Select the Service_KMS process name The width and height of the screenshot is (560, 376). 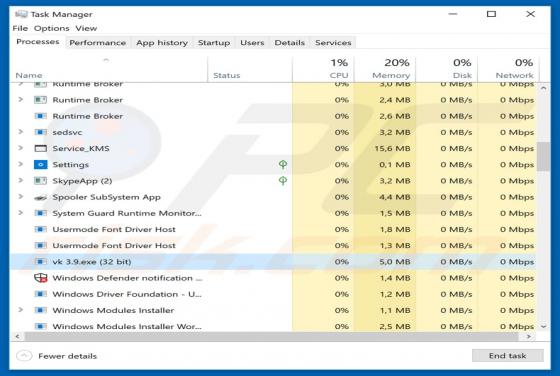coord(81,149)
